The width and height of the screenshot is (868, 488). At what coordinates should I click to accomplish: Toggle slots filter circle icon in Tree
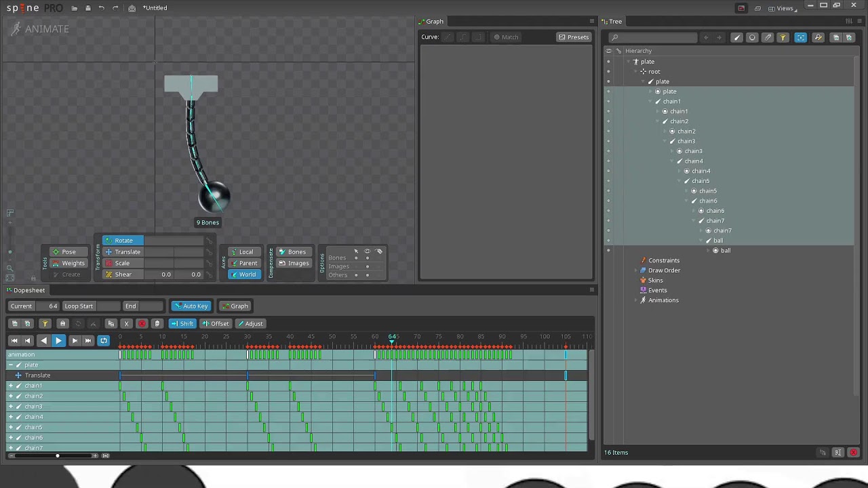click(x=752, y=38)
